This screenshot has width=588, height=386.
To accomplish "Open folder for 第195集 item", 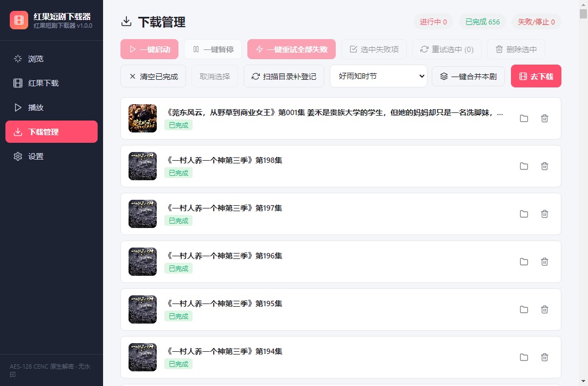I will [524, 309].
